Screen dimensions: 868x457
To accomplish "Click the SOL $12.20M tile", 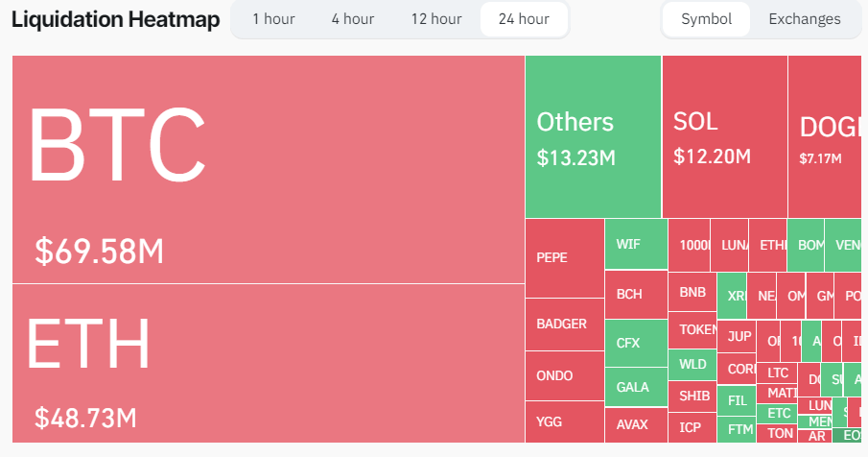I will click(x=724, y=136).
